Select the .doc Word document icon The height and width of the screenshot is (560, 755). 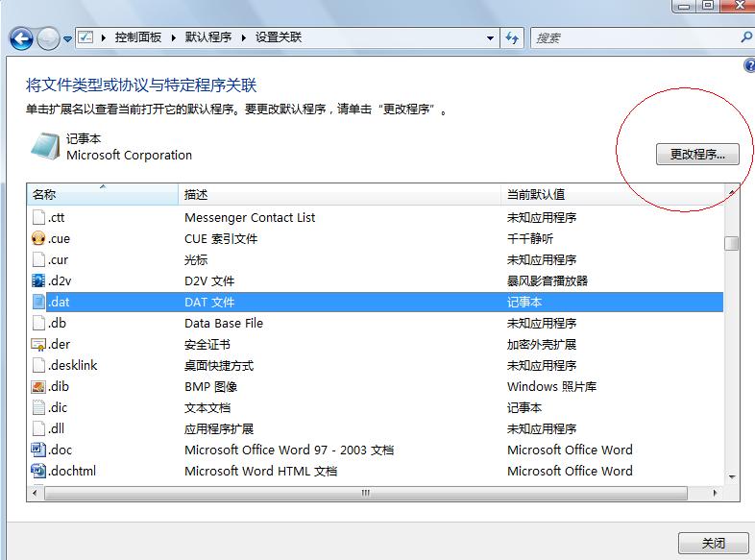pos(38,450)
